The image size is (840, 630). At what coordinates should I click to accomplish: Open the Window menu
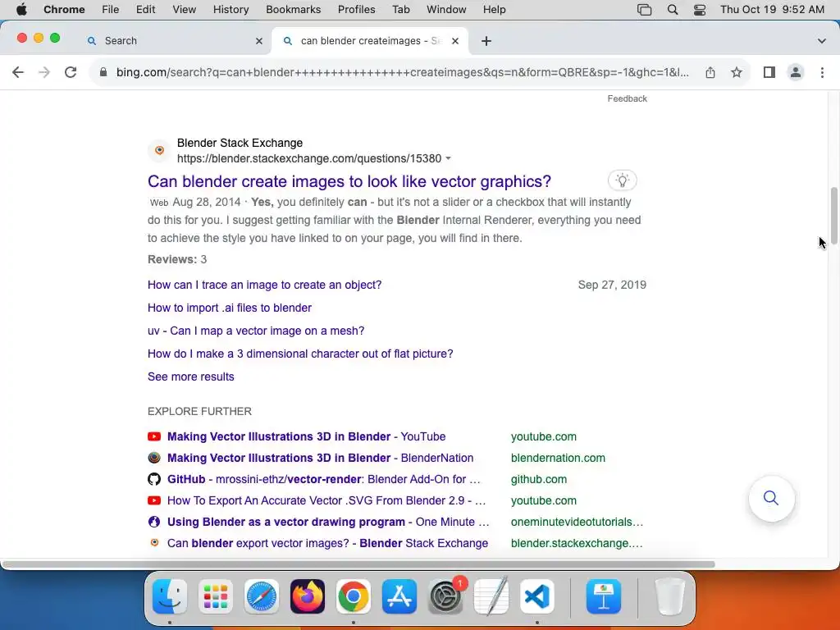tap(446, 10)
